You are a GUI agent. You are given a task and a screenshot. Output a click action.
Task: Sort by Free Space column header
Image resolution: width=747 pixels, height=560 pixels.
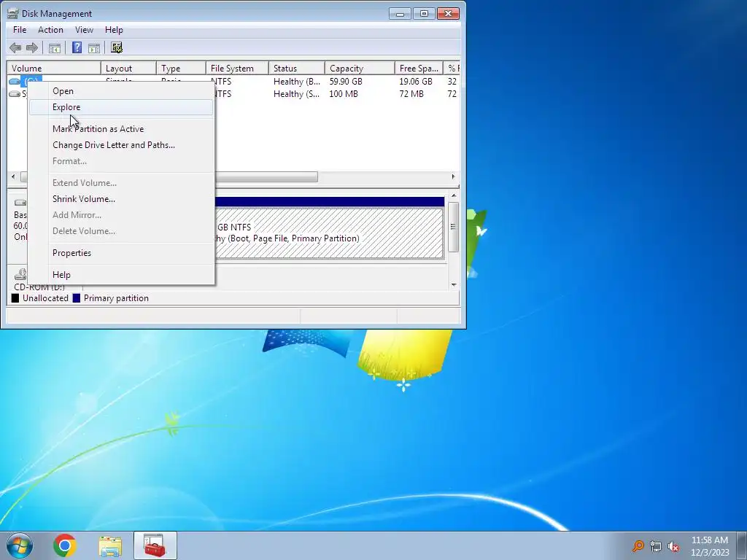[419, 68]
